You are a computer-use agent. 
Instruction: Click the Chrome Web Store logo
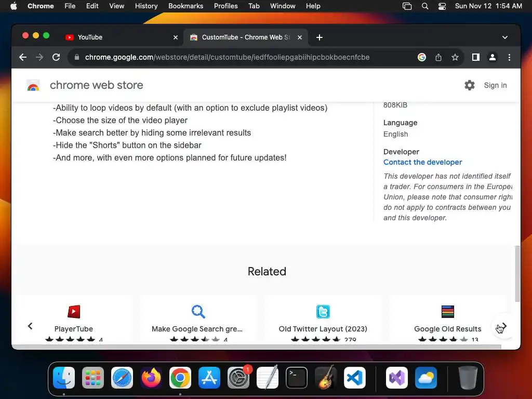(x=33, y=86)
